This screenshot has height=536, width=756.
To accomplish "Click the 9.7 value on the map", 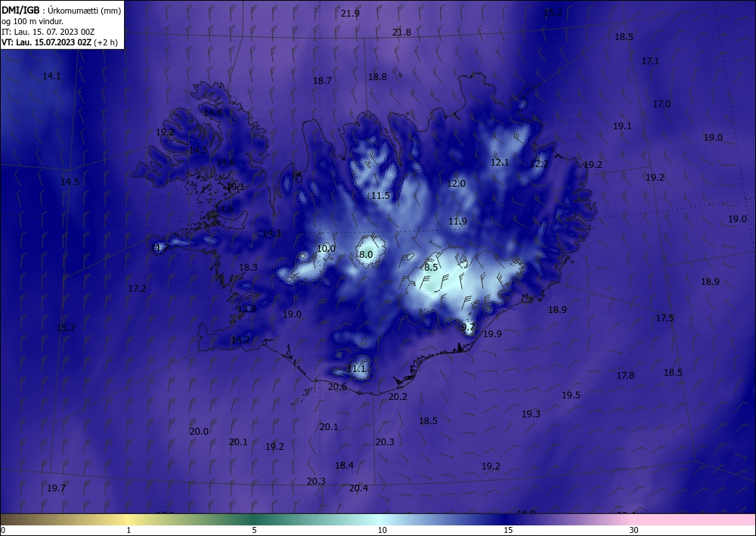I will (468, 327).
